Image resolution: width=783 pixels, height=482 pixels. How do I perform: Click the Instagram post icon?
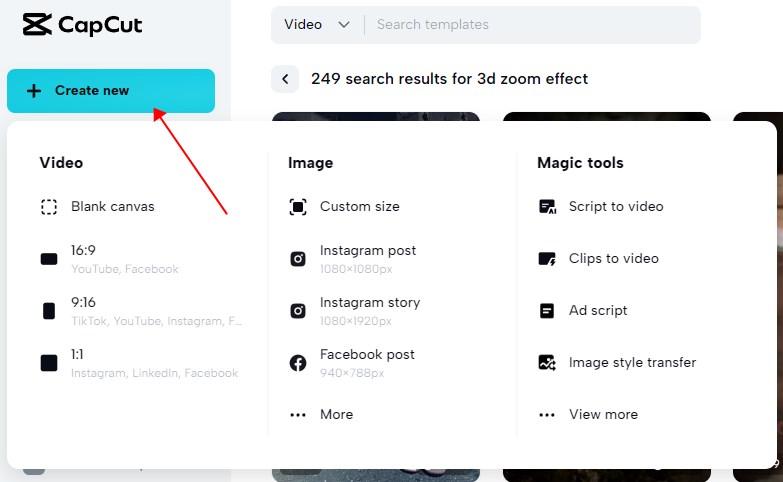tap(298, 259)
